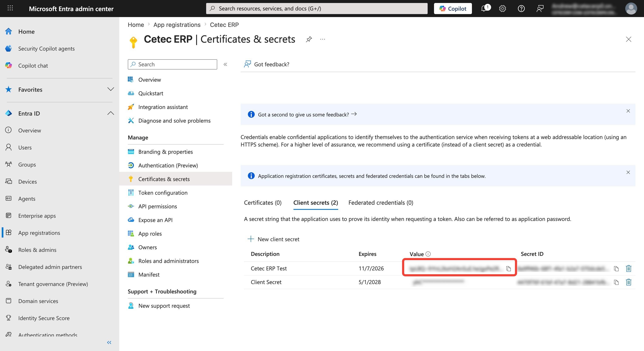Open Roles and administrators
The height and width of the screenshot is (351, 644).
point(168,261)
